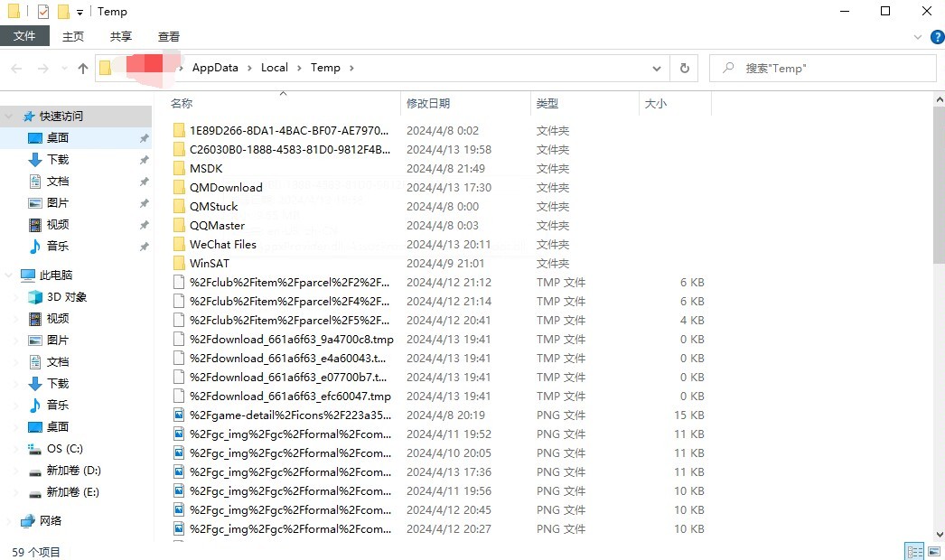The image size is (945, 560).
Task: Refresh the folder view
Action: [x=684, y=68]
